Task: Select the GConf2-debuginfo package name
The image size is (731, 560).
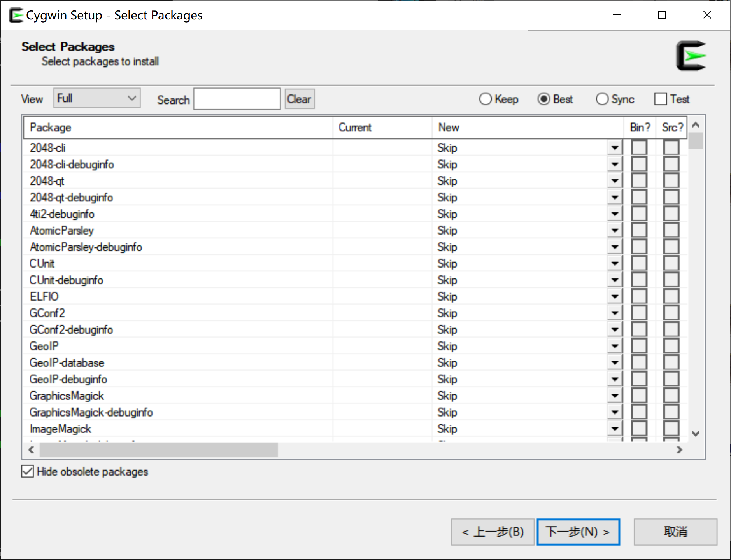Action: point(71,330)
